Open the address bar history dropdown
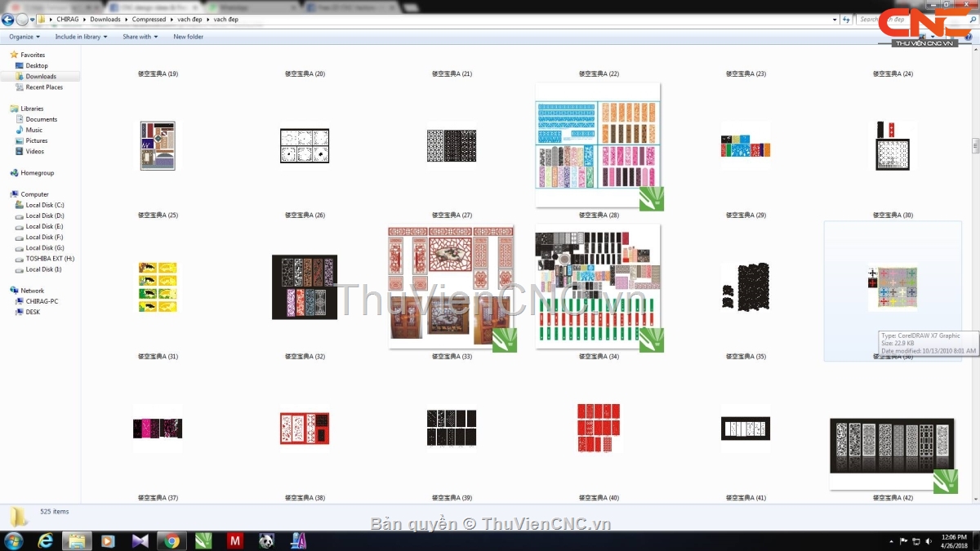The width and height of the screenshot is (980, 551). [x=836, y=20]
